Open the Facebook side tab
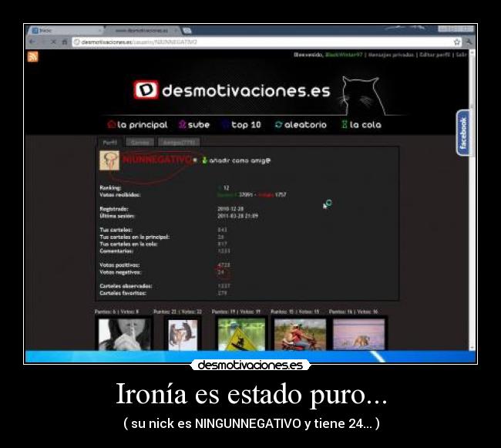This screenshot has width=501, height=448. click(462, 133)
